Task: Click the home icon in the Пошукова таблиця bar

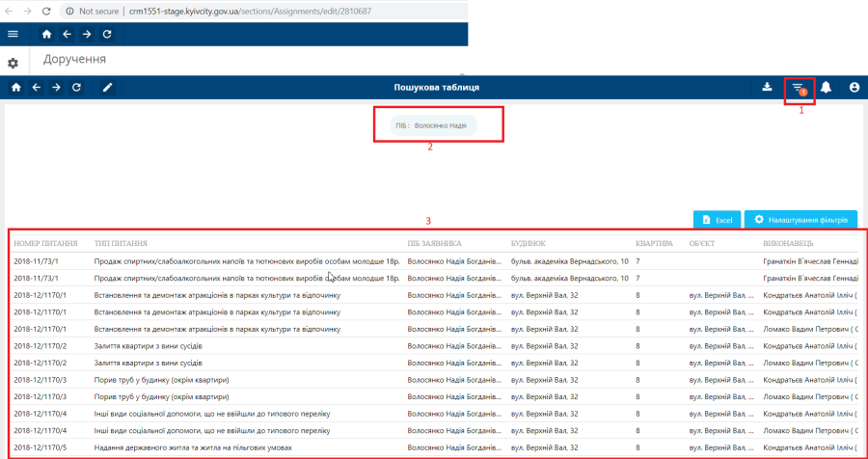Action: pos(15,88)
